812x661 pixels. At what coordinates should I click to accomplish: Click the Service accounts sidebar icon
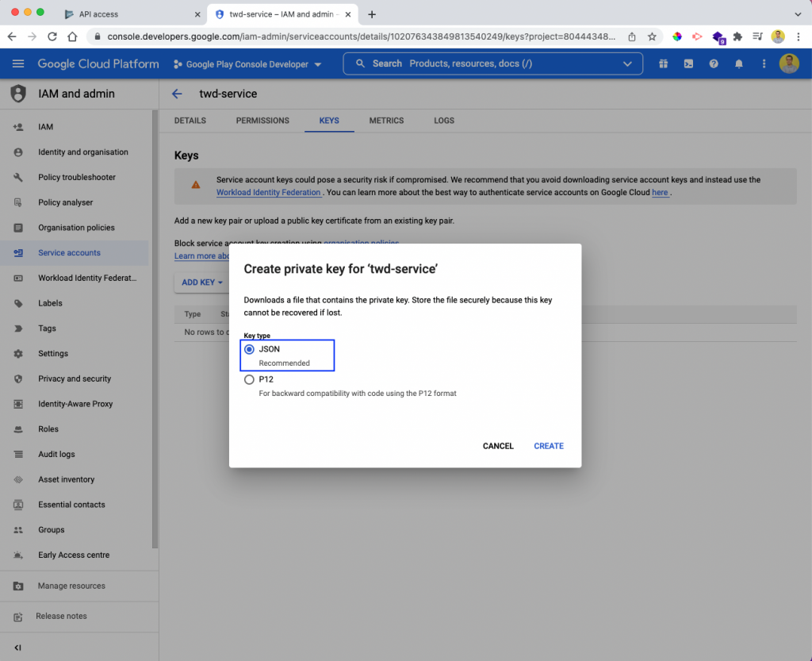click(x=18, y=253)
